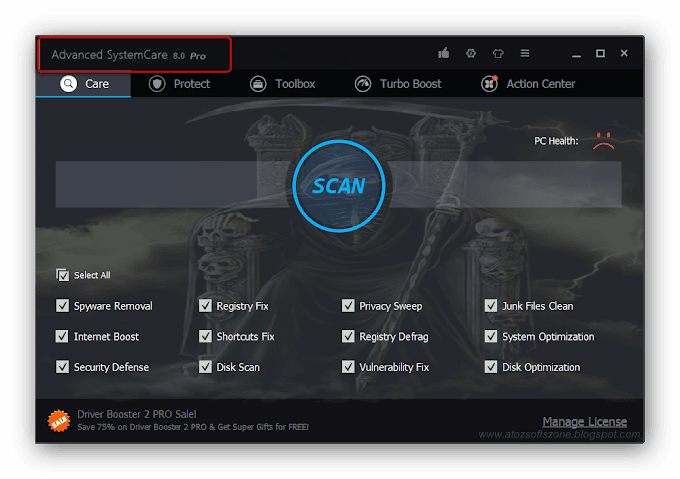The height and width of the screenshot is (479, 680).
Task: Maximize the Advanced SystemCare window
Action: tap(600, 53)
